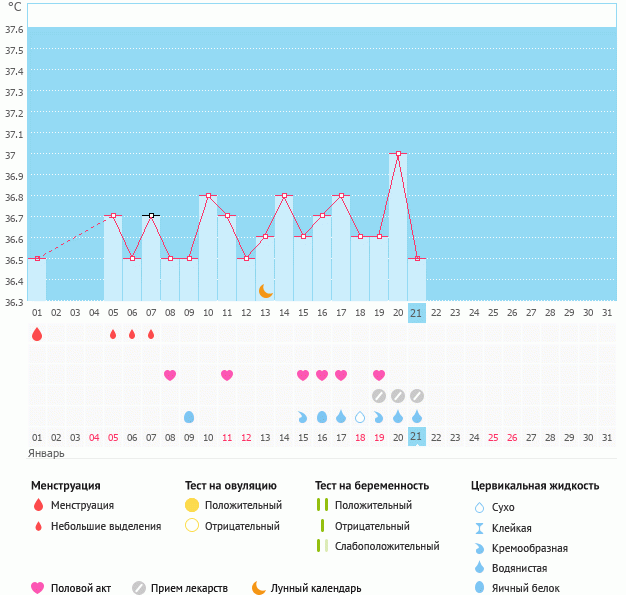Select the heart icon on day 11
This screenshot has width=626, height=595.
[x=227, y=375]
